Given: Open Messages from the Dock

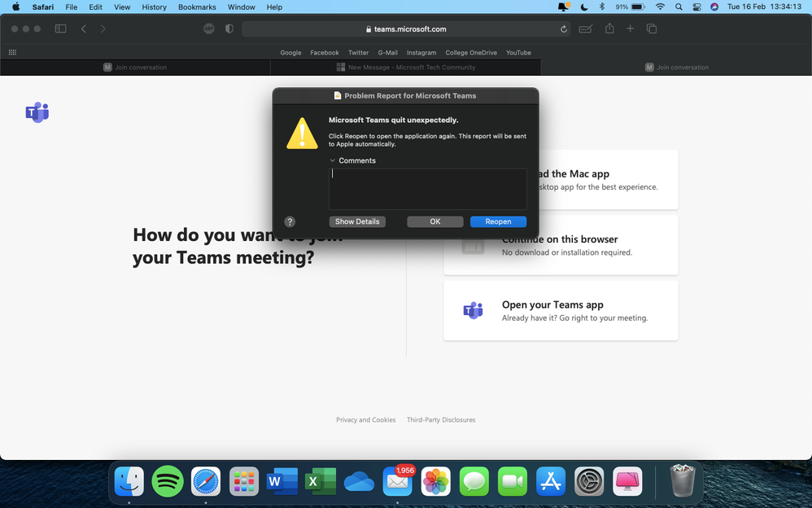Looking at the screenshot, I should click(474, 481).
